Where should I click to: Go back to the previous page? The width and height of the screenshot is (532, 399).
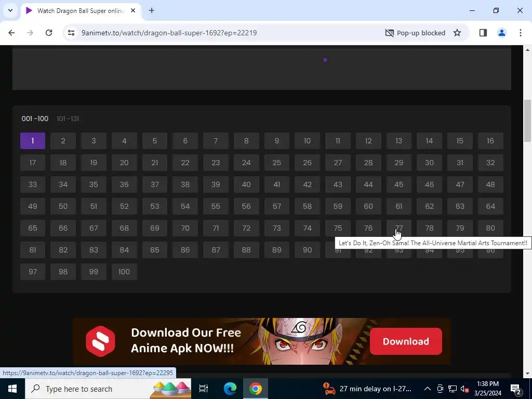point(11,33)
